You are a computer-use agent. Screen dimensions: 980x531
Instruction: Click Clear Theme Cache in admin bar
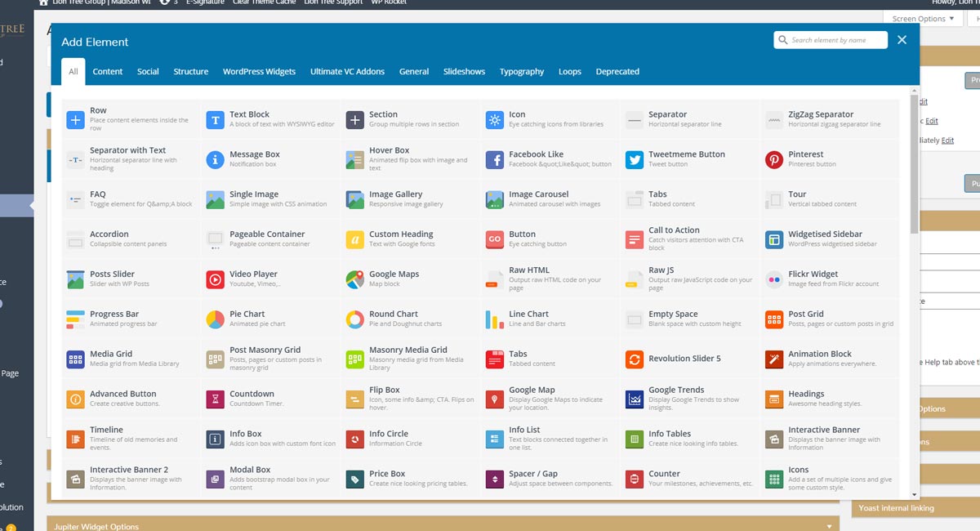(x=265, y=3)
